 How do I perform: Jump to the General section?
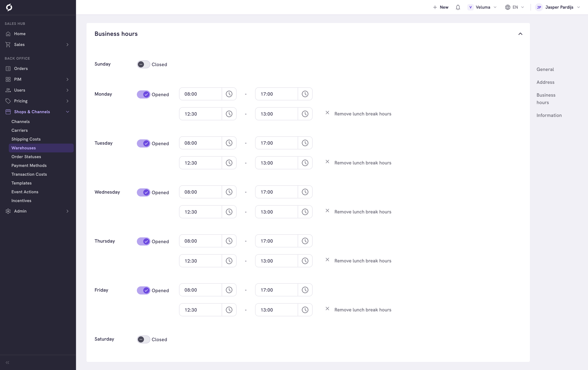pos(545,69)
